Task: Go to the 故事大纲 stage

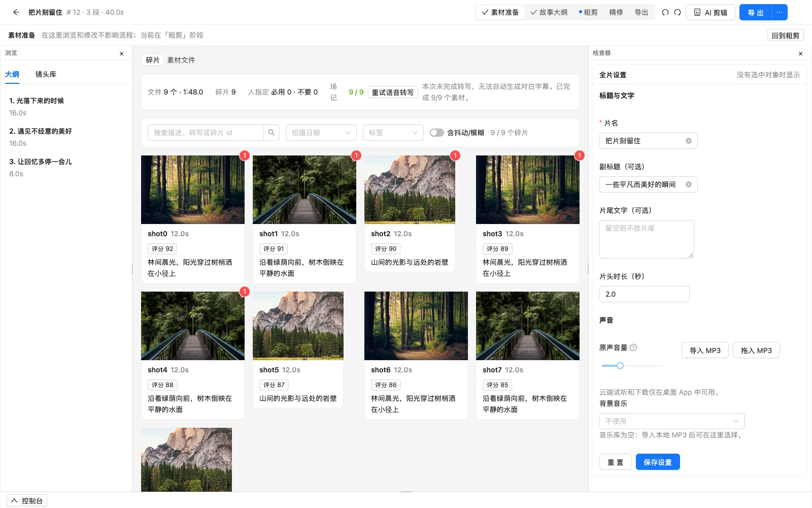Action: pos(549,12)
